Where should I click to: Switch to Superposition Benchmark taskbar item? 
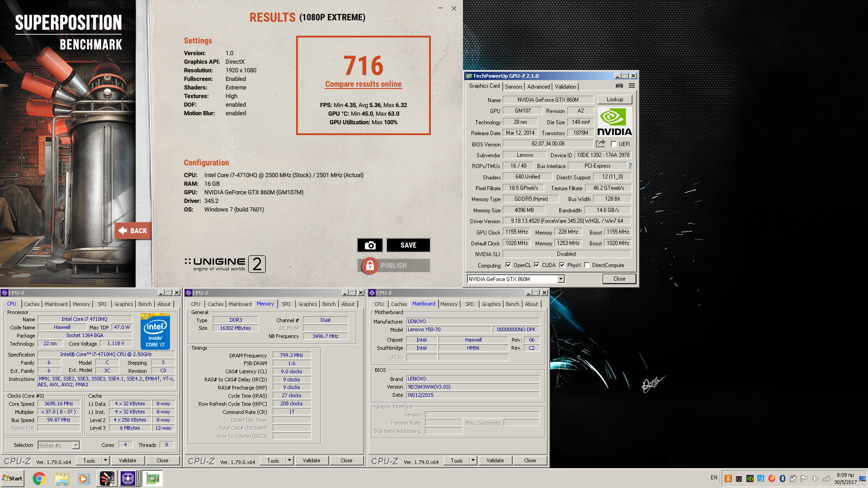[107, 479]
